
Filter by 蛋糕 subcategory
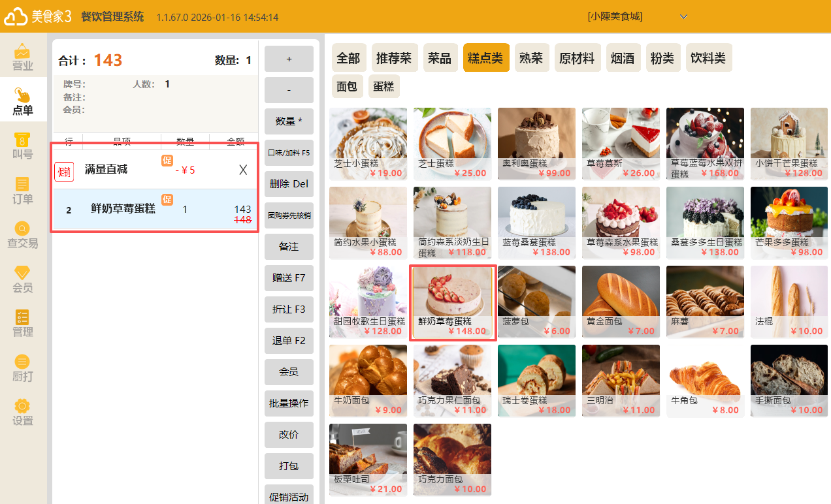pyautogui.click(x=383, y=86)
